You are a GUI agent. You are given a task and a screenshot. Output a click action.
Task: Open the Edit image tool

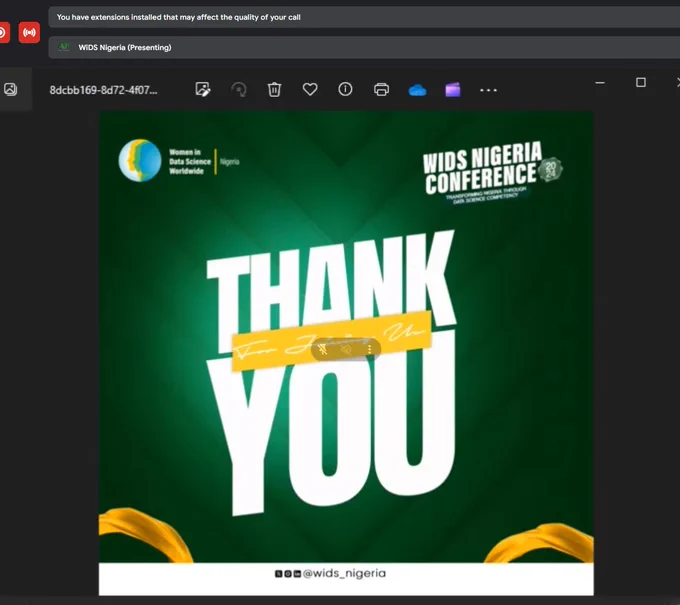click(203, 89)
